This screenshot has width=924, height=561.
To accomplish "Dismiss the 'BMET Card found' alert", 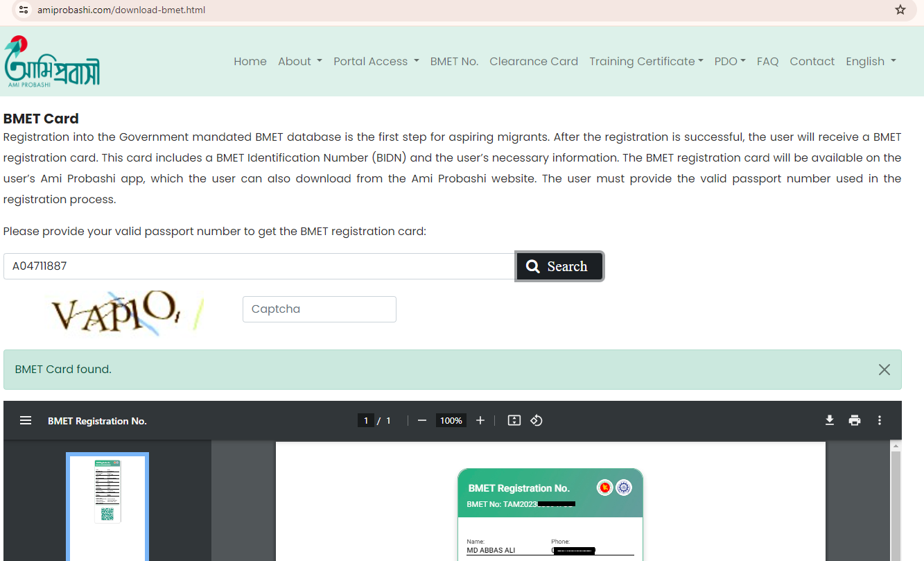I will [x=884, y=370].
